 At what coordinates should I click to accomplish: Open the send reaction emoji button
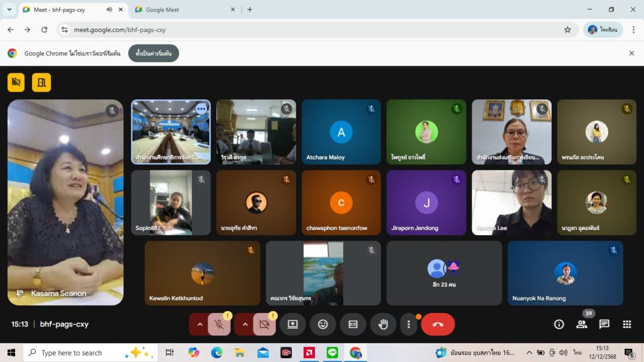pyautogui.click(x=323, y=324)
